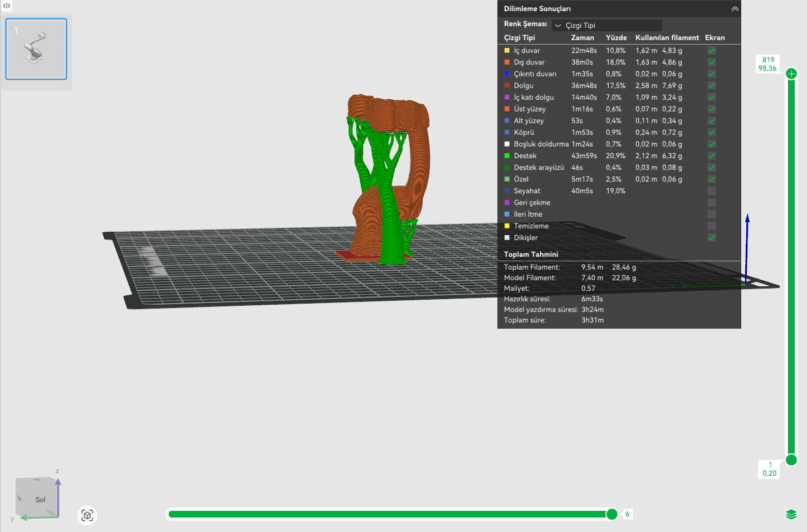Click the Köprü line type label

coord(524,133)
